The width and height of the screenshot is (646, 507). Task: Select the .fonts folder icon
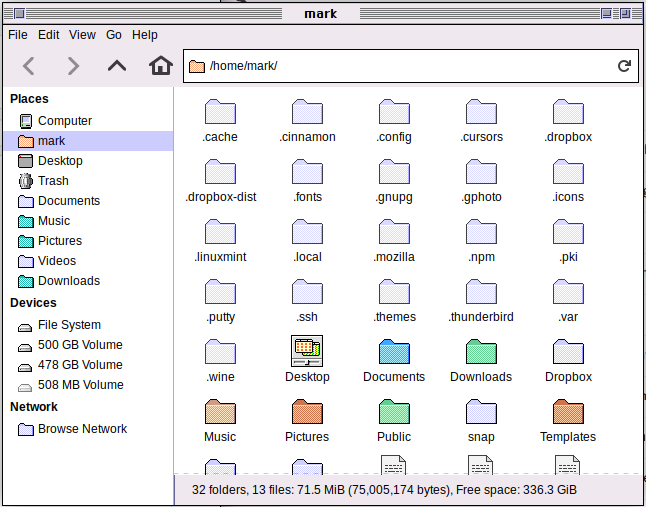coord(307,172)
